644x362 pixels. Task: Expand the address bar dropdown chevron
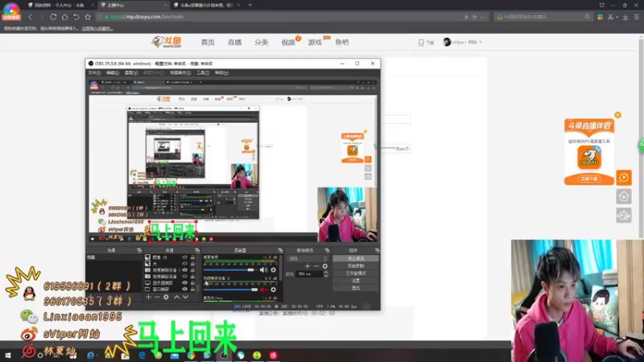coord(482,17)
